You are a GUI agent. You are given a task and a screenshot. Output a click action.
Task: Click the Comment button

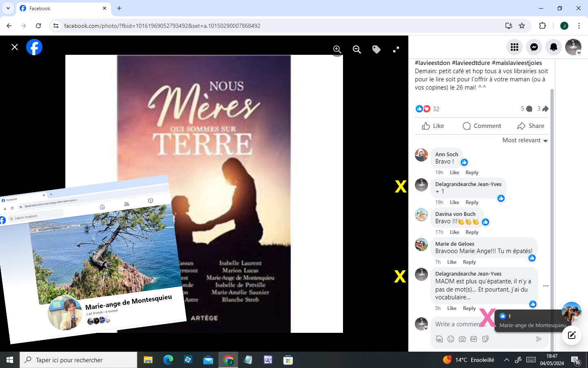pos(482,126)
